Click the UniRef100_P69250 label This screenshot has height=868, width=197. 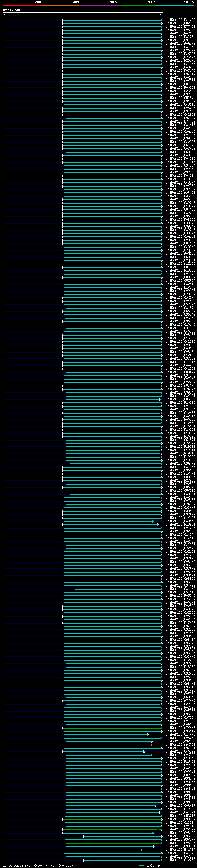(x=180, y=67)
